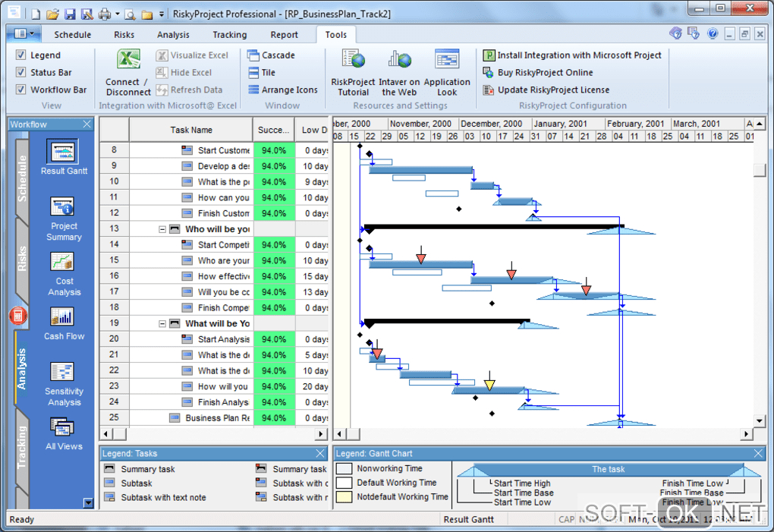This screenshot has height=532, width=774.
Task: Collapse the 'Who will be you' summary task
Action: pyautogui.click(x=162, y=229)
